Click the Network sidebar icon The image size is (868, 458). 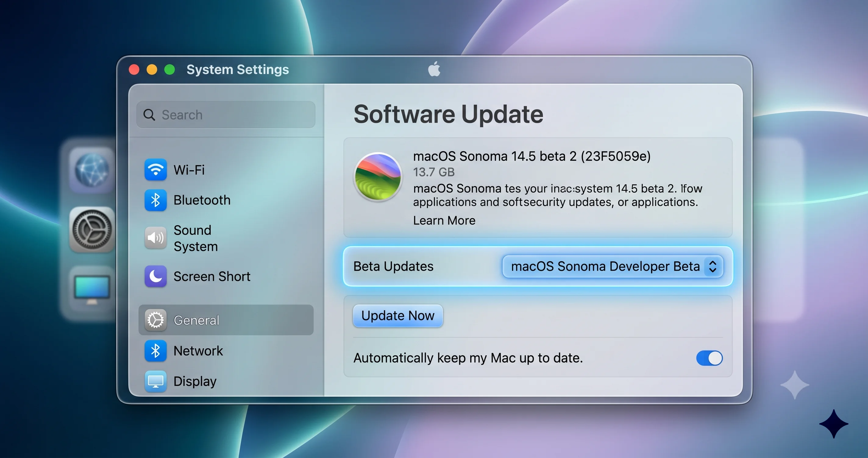click(155, 351)
